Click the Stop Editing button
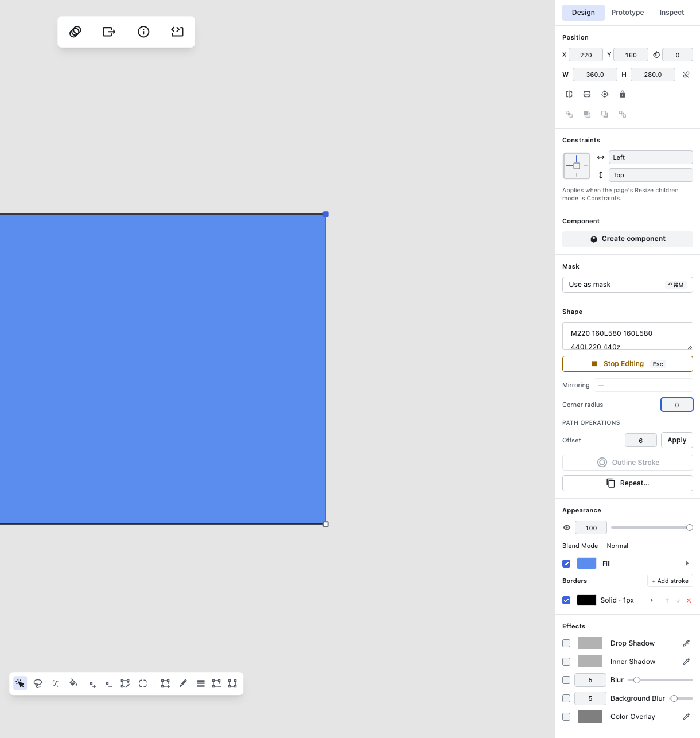Image resolution: width=700 pixels, height=738 pixels. pos(628,364)
